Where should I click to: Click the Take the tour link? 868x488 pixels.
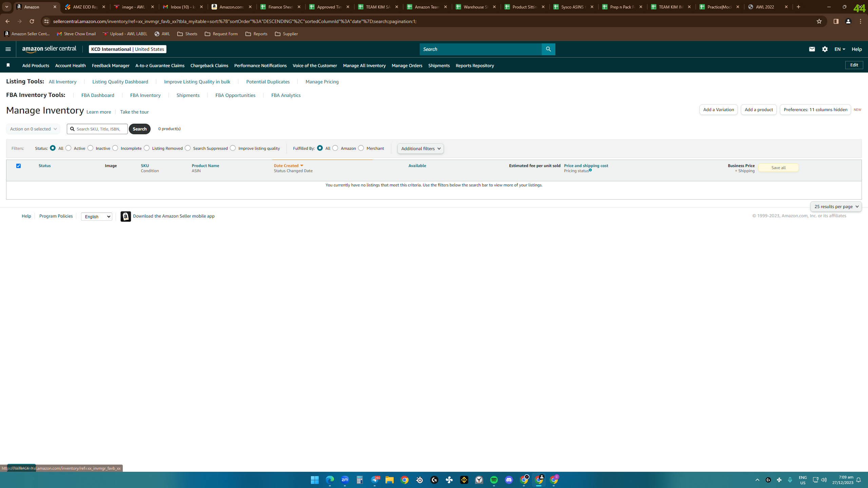134,112
